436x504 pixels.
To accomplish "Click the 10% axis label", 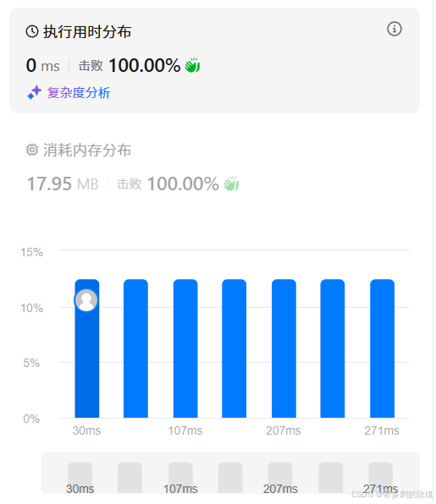I will click(31, 308).
